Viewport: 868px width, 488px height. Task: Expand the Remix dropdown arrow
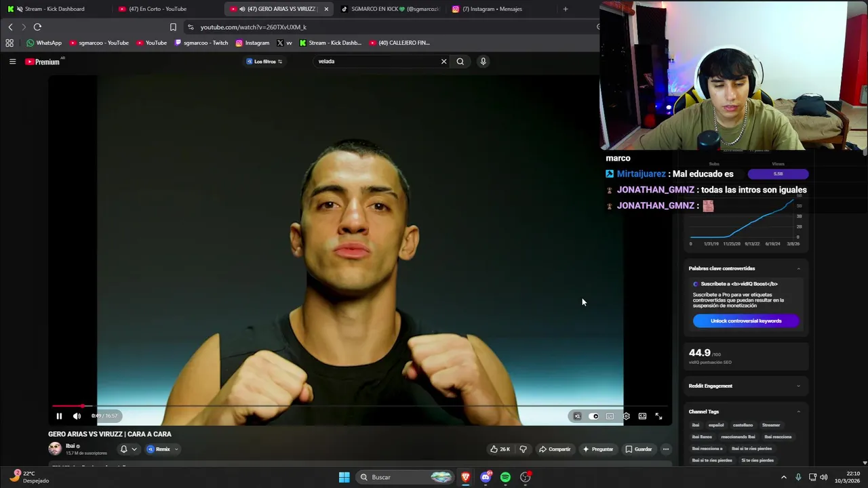pos(176,449)
